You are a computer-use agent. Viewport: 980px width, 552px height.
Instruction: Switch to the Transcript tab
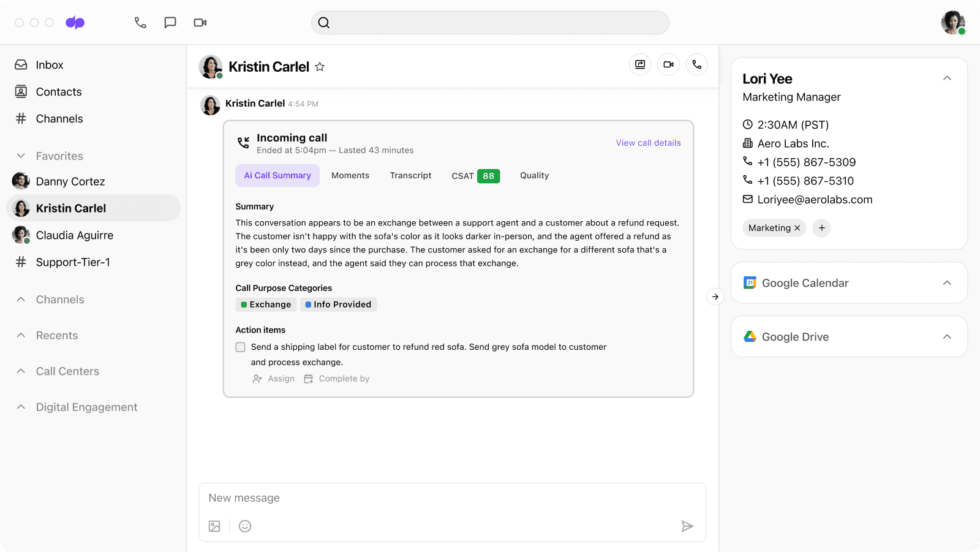(x=410, y=176)
